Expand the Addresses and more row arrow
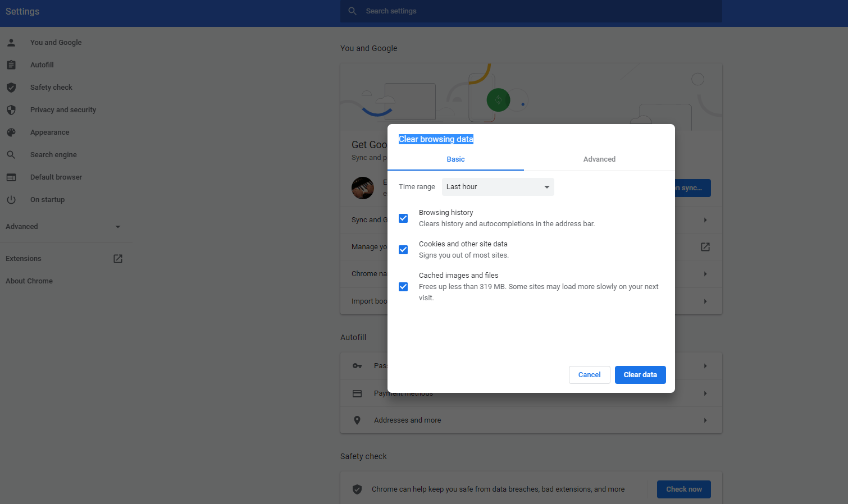 [705, 420]
